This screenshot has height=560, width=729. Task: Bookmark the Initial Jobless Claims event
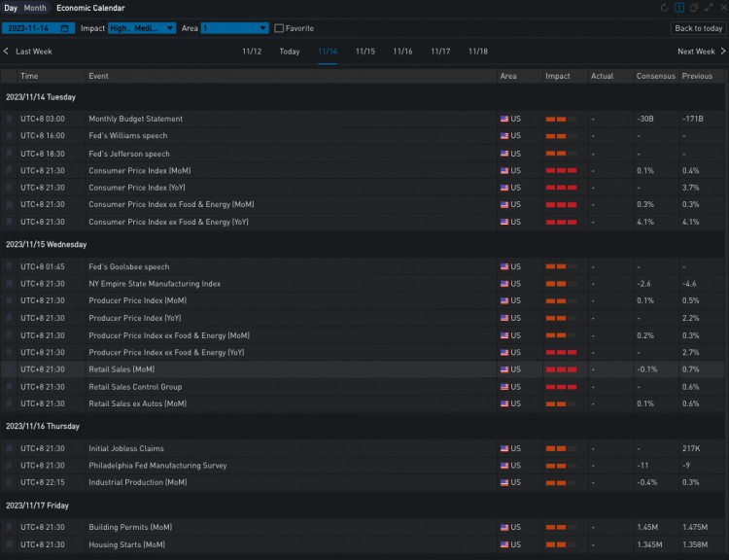tap(10, 449)
